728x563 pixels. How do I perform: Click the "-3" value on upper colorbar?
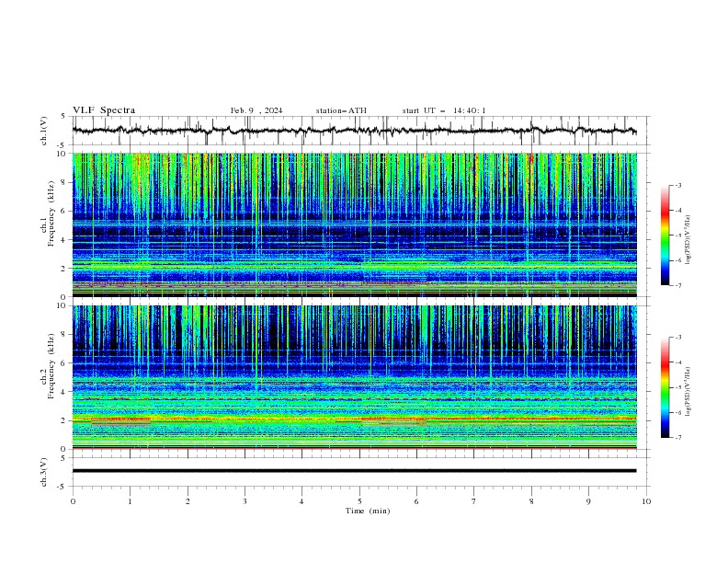(x=678, y=185)
